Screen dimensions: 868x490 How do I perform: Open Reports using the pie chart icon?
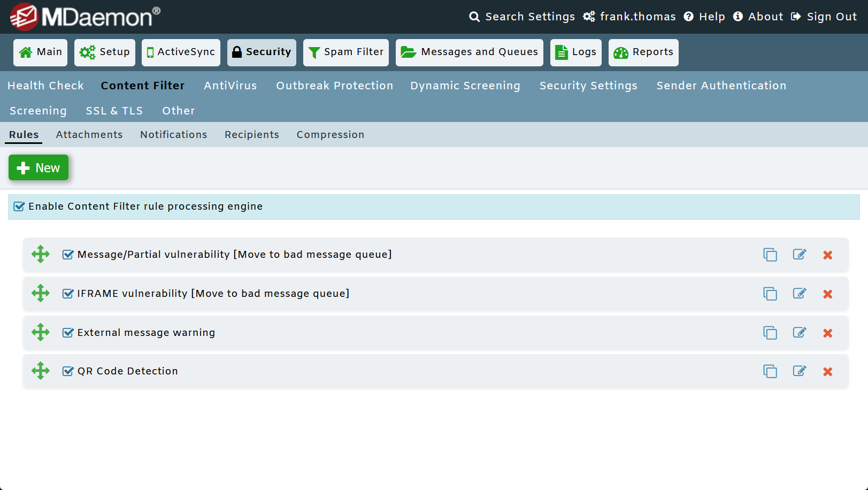coord(621,52)
